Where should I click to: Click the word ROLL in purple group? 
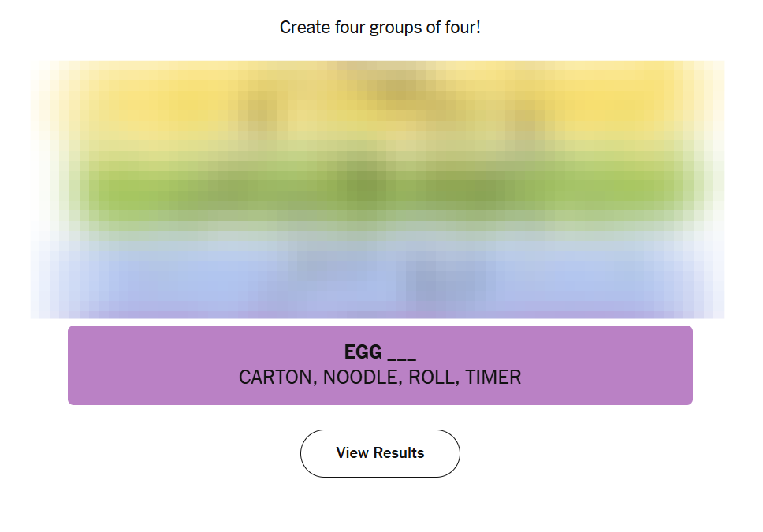[432, 378]
